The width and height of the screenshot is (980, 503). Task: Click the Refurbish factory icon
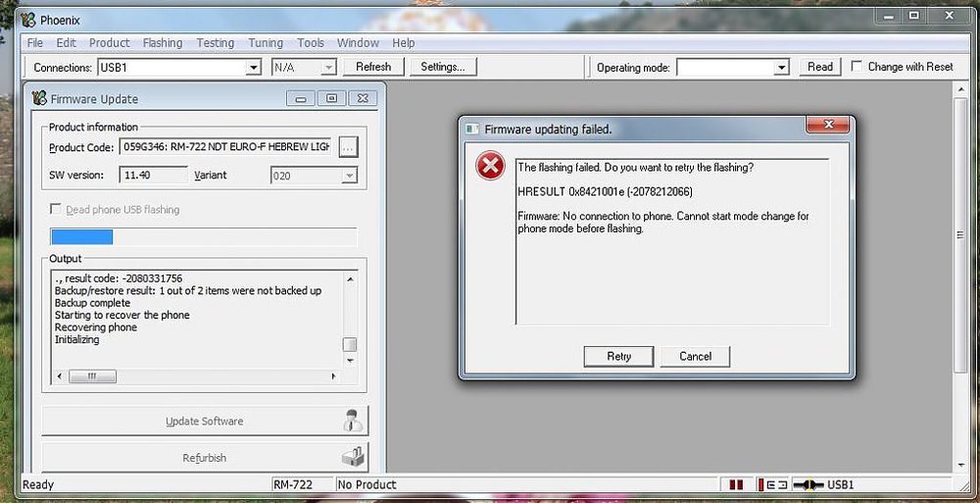pos(353,457)
